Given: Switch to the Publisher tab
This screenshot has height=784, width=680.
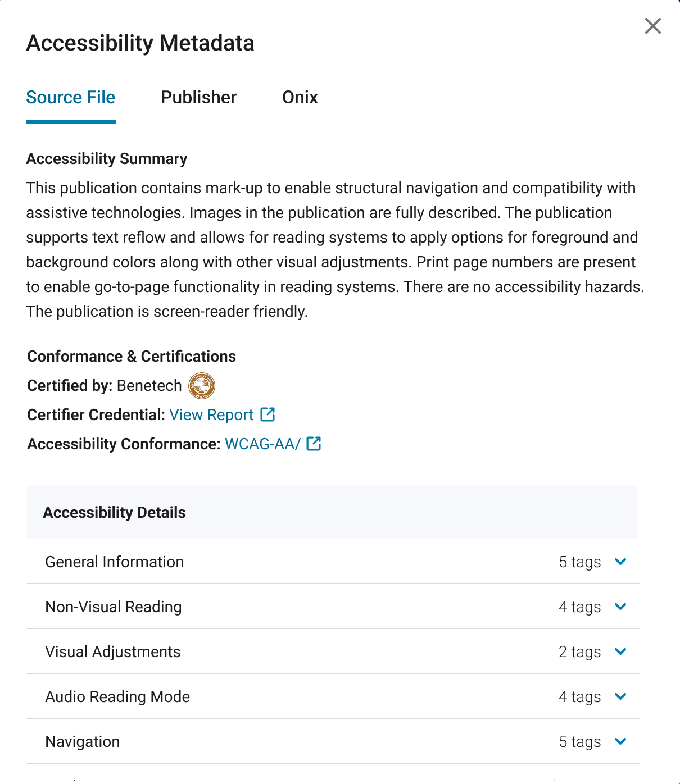Looking at the screenshot, I should point(199,97).
